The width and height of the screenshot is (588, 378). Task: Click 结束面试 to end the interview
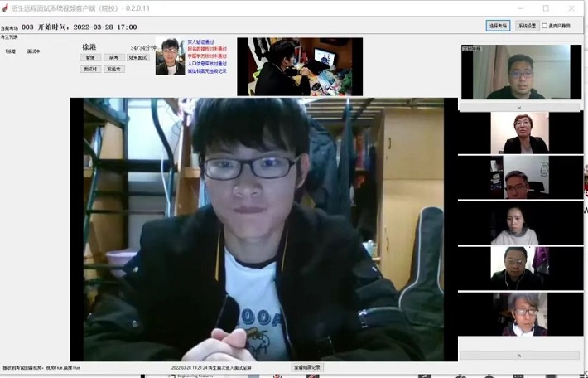click(x=137, y=58)
